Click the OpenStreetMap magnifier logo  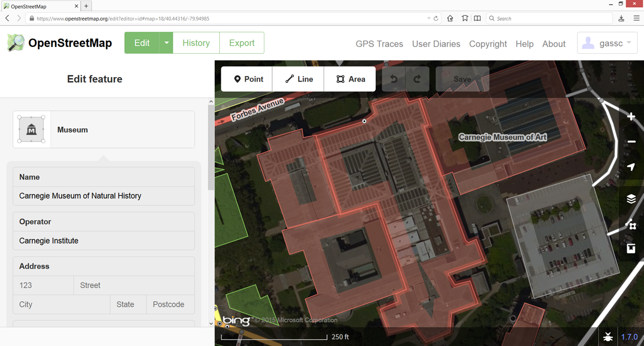coord(16,42)
